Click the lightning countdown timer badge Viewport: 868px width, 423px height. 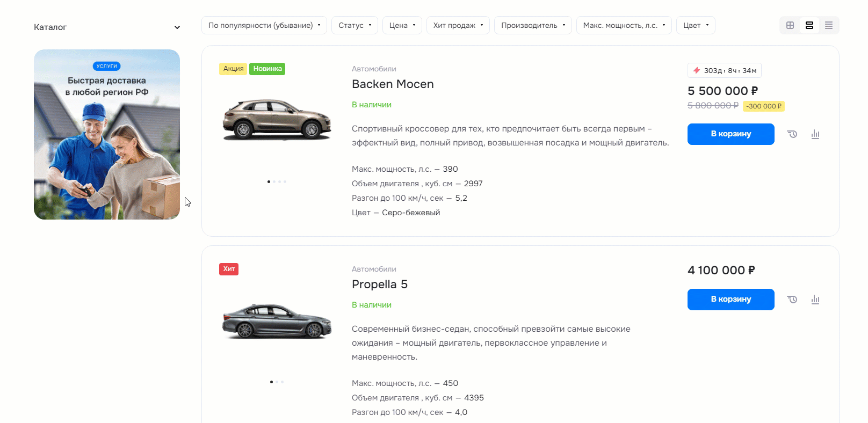[725, 70]
